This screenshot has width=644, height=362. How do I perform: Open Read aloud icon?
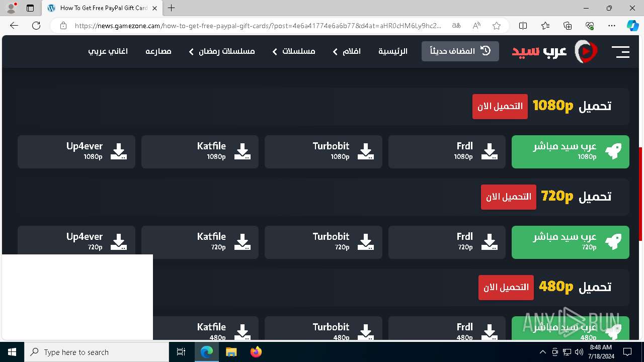coord(476,26)
